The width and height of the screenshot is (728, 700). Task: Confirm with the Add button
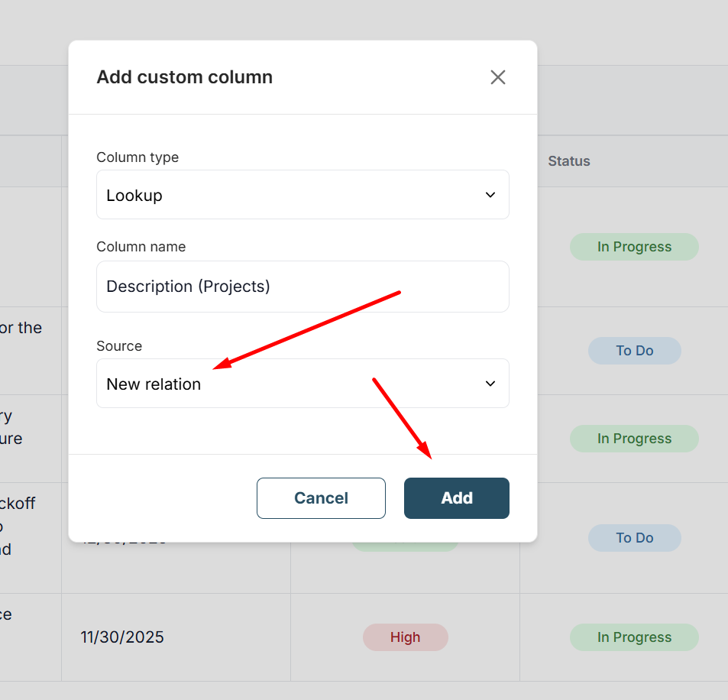tap(456, 498)
